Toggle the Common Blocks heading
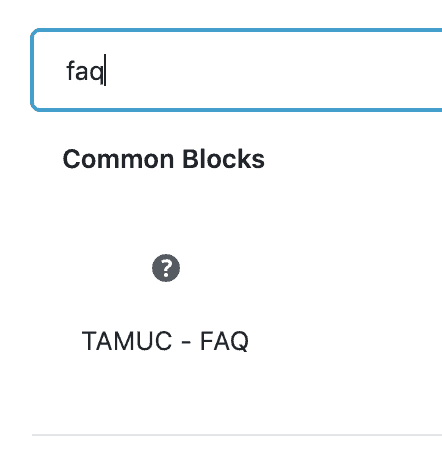Screen dimensions: 442x454 coord(164,159)
